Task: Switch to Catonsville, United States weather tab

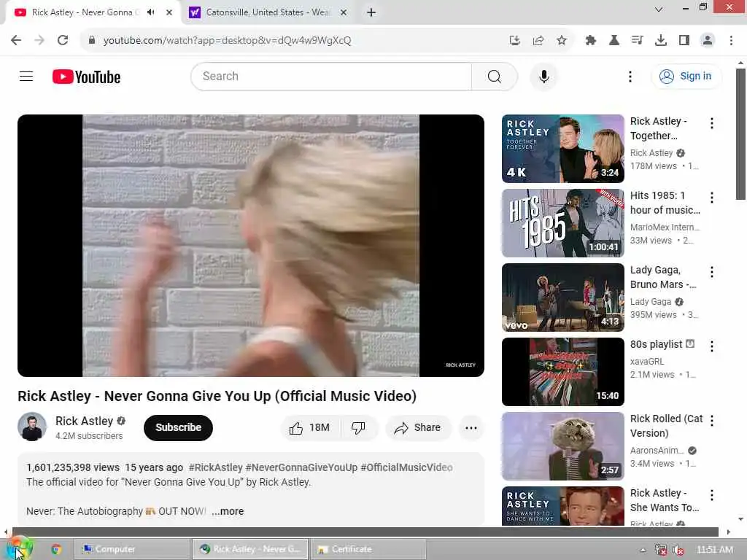Action: click(268, 12)
